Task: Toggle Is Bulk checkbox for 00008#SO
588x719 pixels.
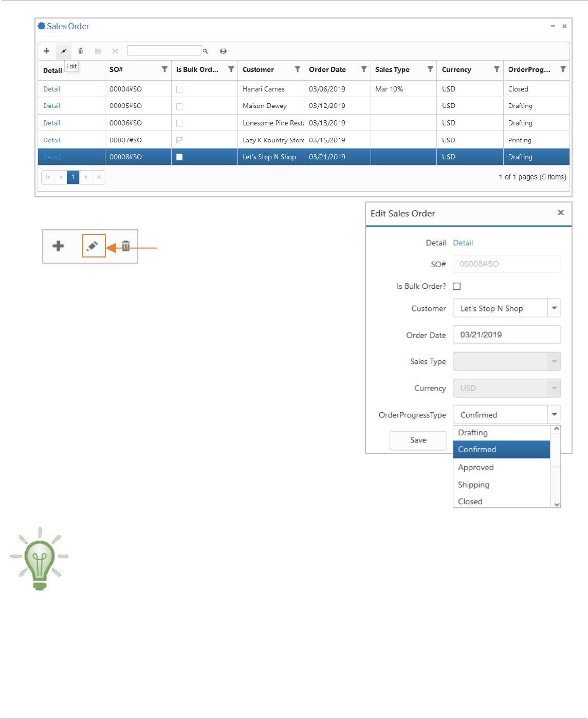Action: tap(179, 157)
